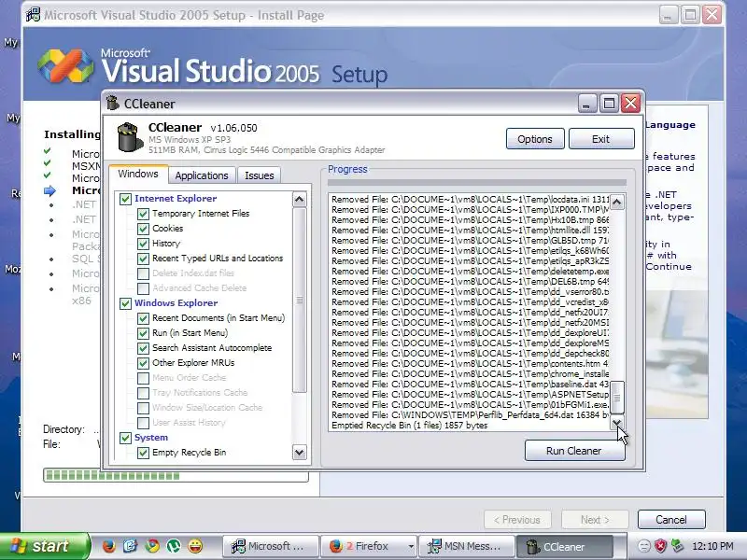
Task: Minimize the CCleaner window
Action: pyautogui.click(x=587, y=104)
